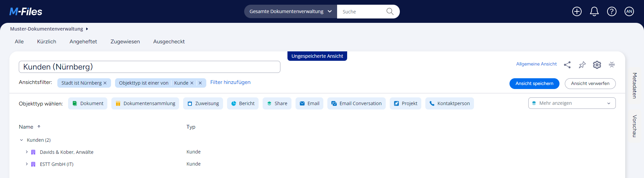Open the help question mark icon
The image size is (644, 178).
click(611, 11)
